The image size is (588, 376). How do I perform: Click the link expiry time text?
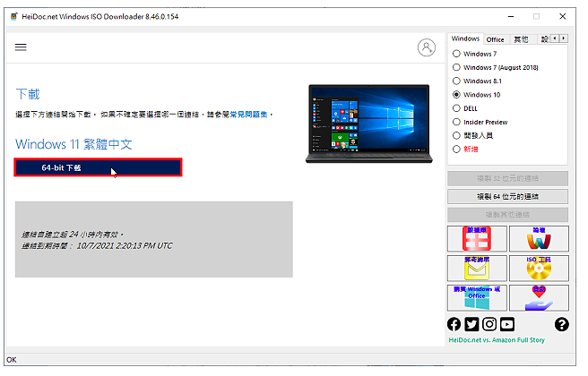click(97, 245)
